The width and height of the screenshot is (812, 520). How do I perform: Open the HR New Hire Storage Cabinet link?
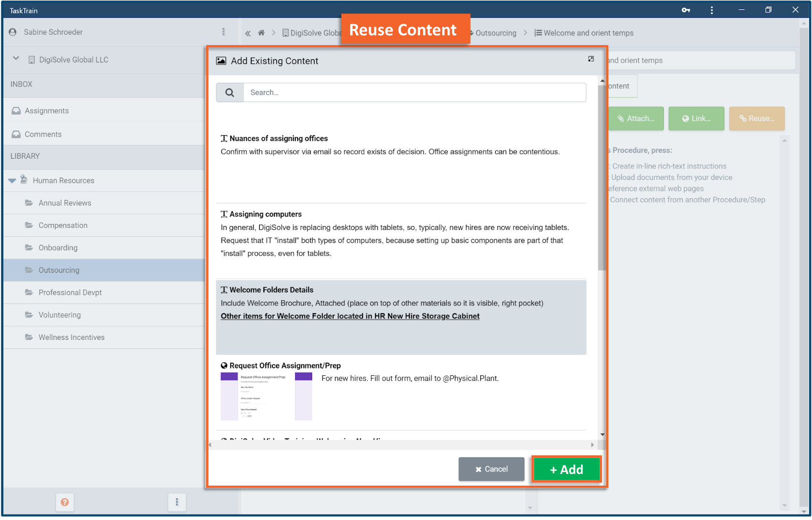click(350, 316)
